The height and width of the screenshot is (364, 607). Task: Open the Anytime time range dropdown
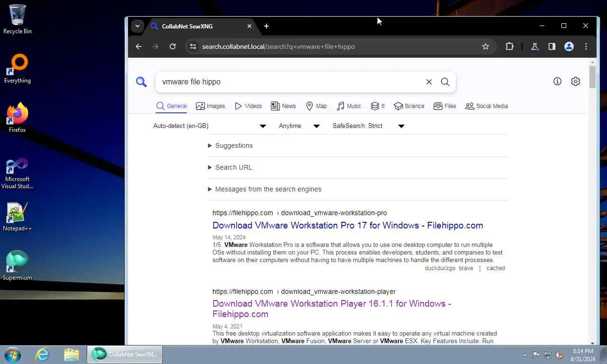[x=299, y=126]
